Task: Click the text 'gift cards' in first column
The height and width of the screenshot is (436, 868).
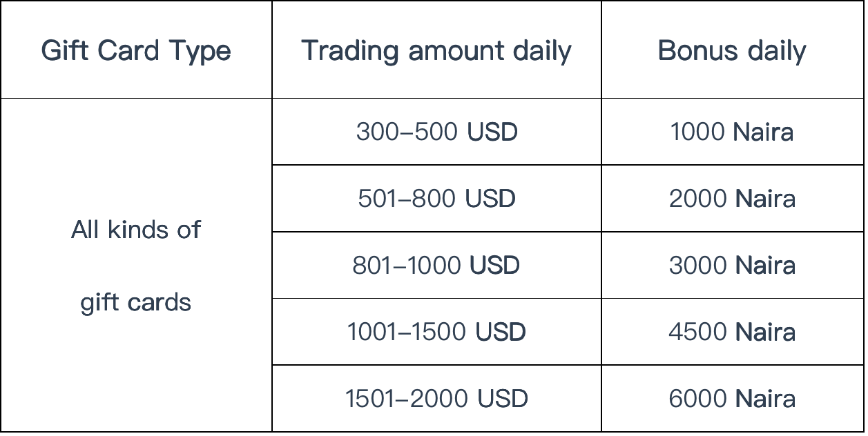Action: (x=136, y=303)
